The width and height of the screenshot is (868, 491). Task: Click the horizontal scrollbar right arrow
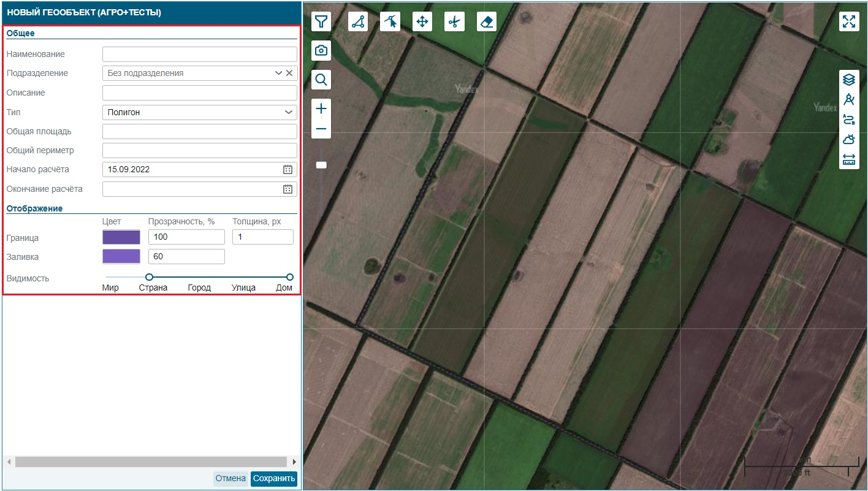click(294, 462)
